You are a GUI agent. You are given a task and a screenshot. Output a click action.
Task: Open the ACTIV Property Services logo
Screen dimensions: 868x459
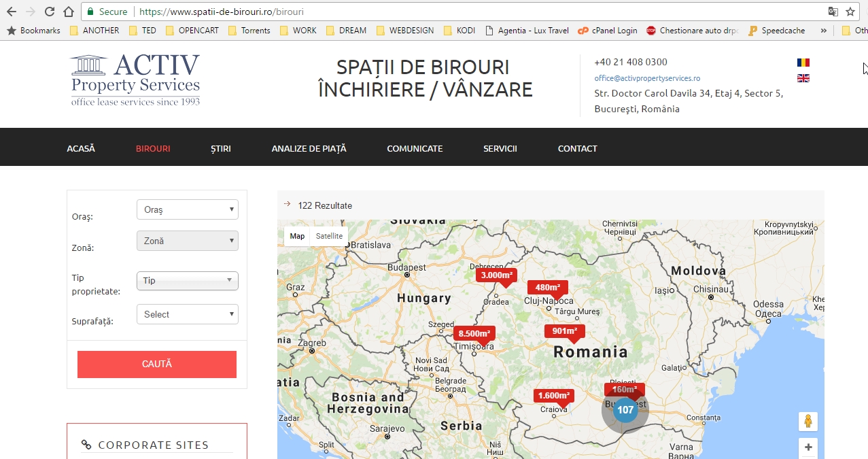(135, 80)
